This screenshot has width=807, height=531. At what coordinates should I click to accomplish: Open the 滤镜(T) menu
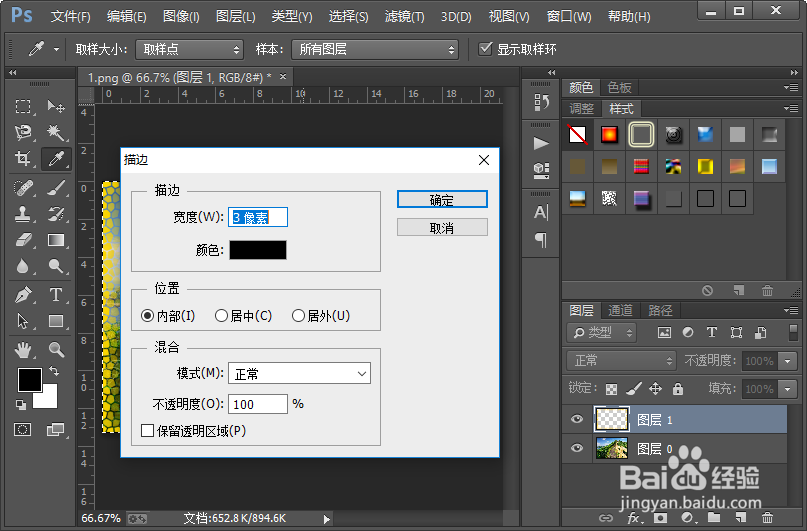[405, 16]
